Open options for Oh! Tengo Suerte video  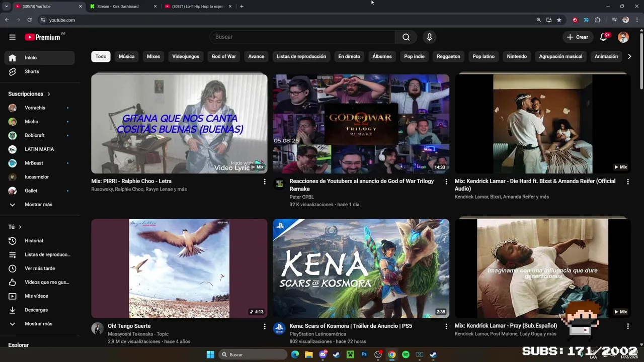click(x=265, y=327)
